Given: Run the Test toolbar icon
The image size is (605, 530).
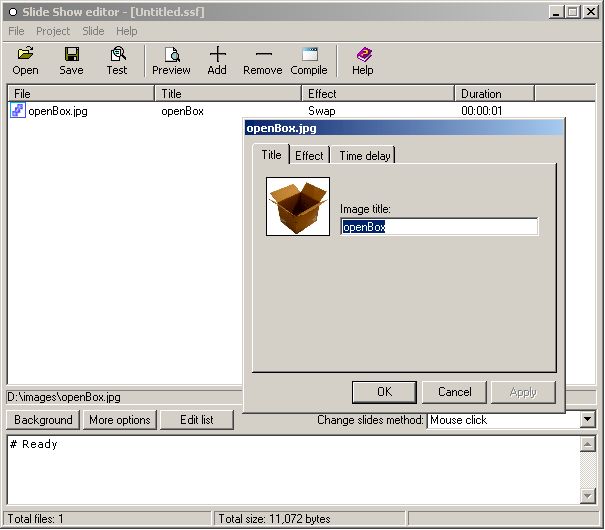Looking at the screenshot, I should click(x=118, y=54).
